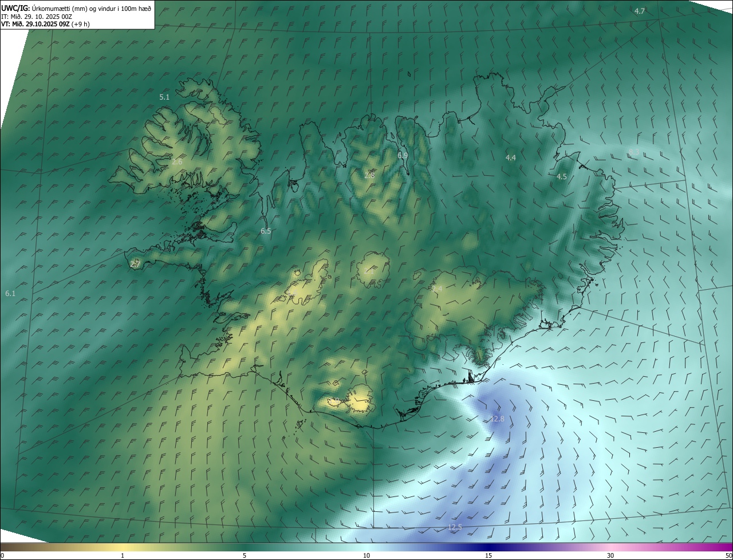Click the 6.9 value label on the map
Screen dimensions: 733x560
pos(403,156)
